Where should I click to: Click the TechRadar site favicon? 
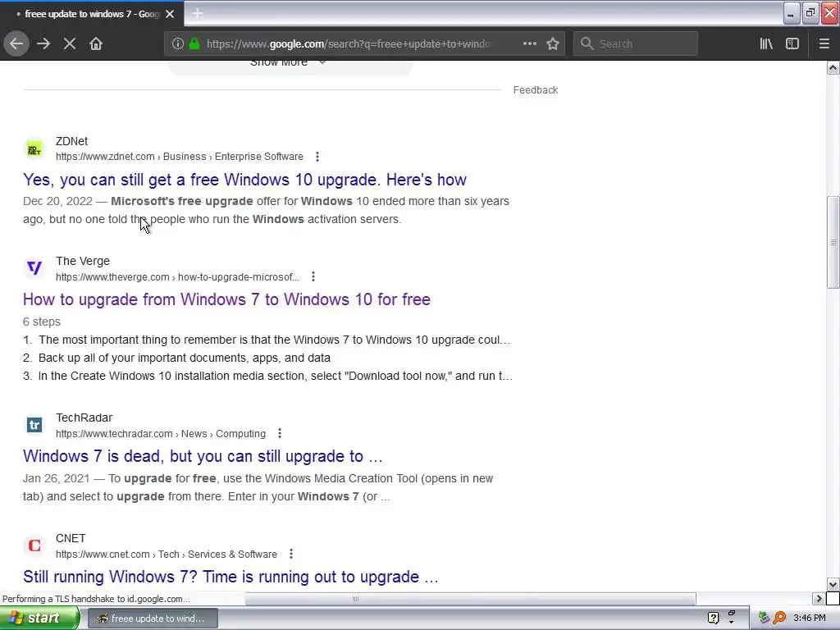pyautogui.click(x=34, y=425)
